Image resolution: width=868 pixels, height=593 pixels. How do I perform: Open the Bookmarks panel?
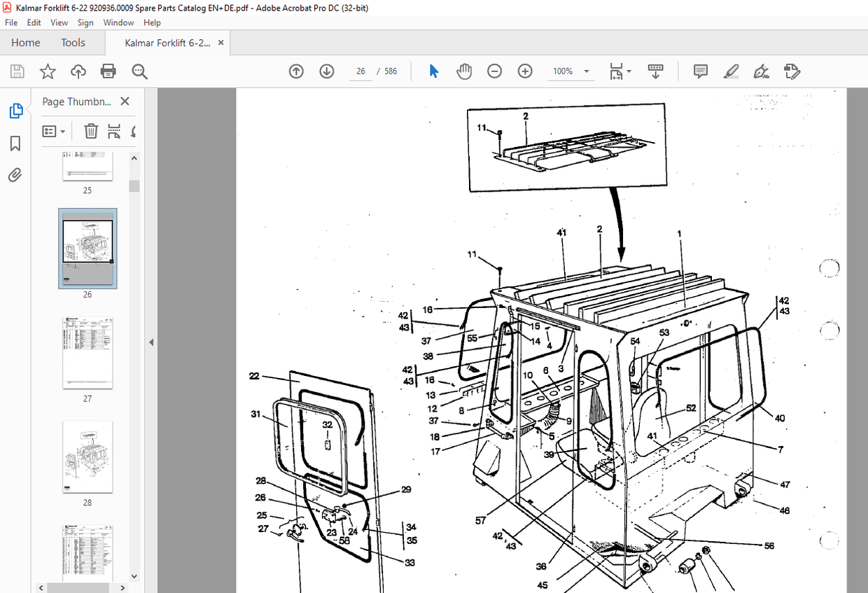coord(15,143)
